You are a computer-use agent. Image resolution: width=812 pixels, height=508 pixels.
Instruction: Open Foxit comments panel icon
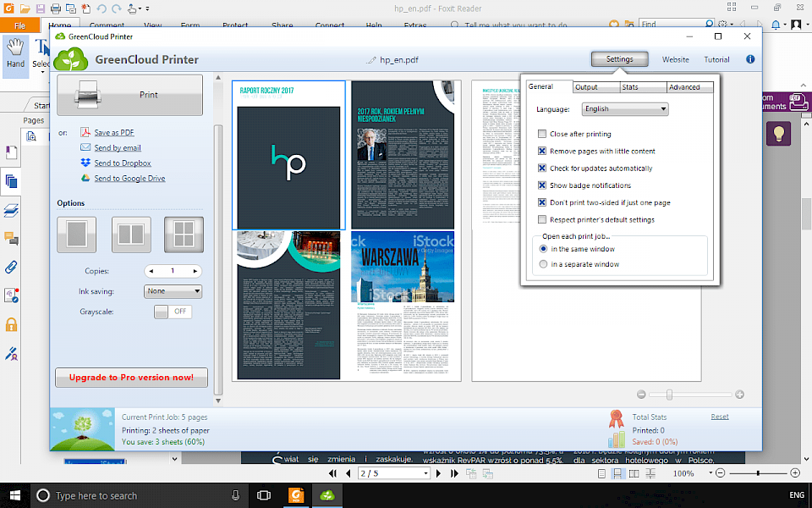(x=11, y=239)
